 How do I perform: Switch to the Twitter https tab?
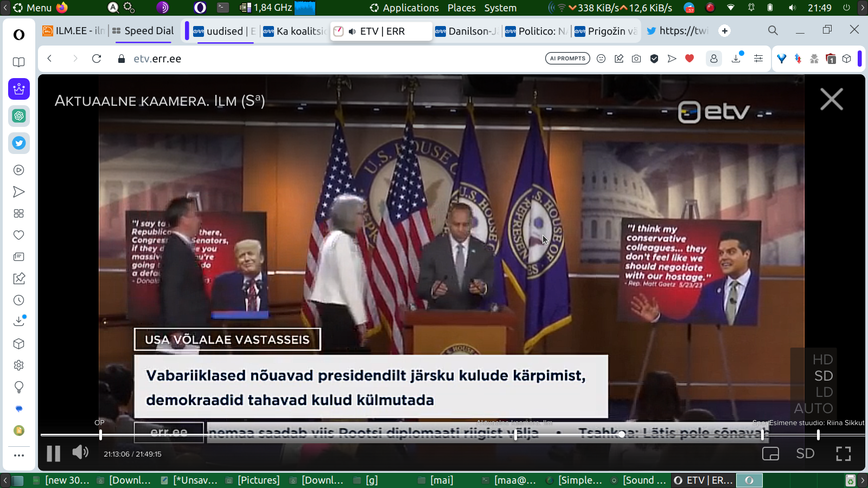(x=677, y=31)
